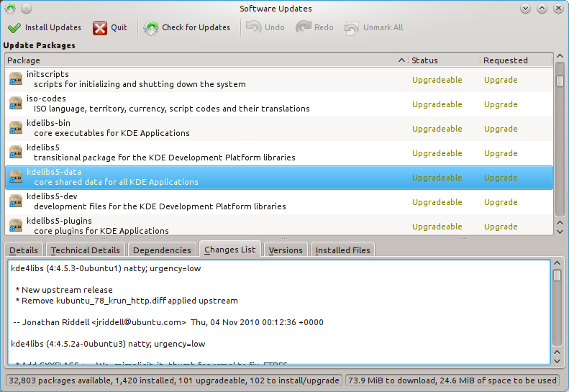
Task: Click the kdelibs5-data package icon
Action: click(x=16, y=177)
